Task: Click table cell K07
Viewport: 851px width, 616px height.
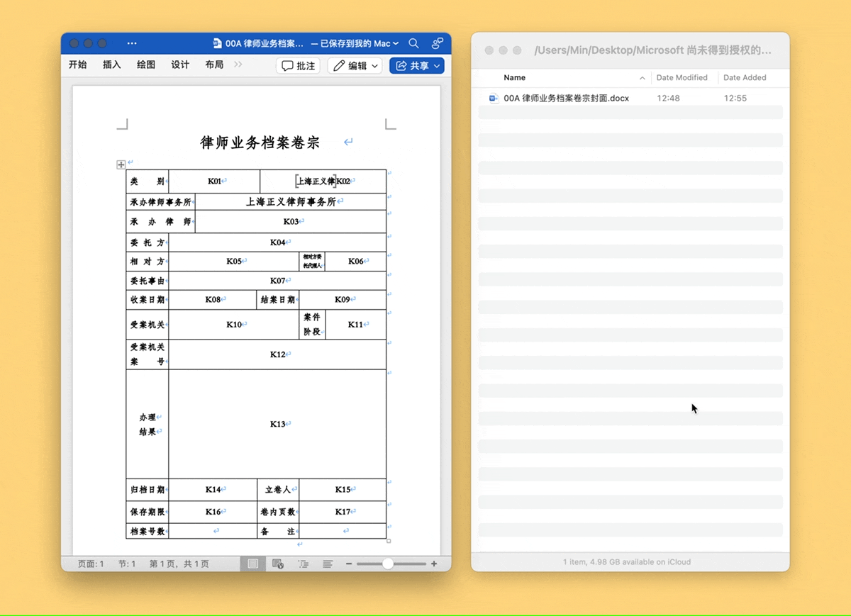Action: 277,281
